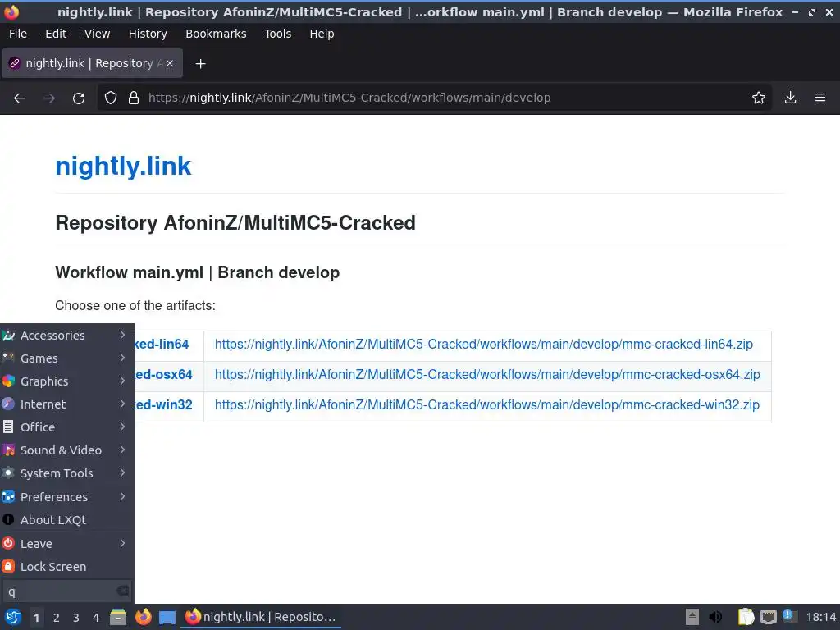The image size is (840, 630).
Task: Expand the Games submenu
Action: [66, 358]
